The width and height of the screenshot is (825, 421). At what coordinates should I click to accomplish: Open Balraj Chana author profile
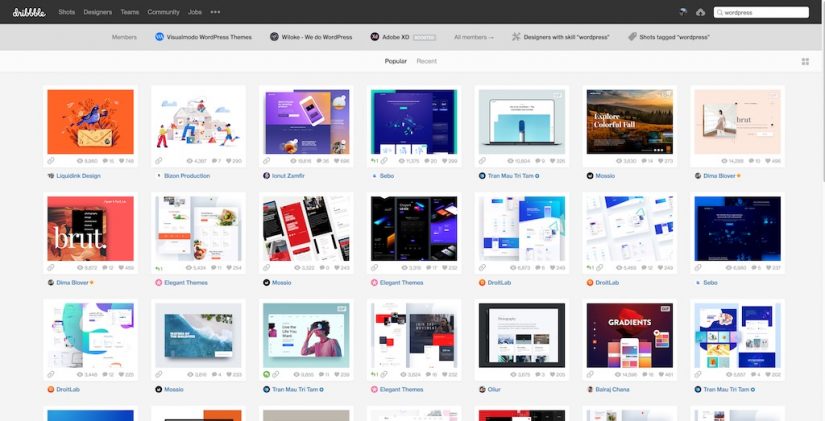(612, 389)
